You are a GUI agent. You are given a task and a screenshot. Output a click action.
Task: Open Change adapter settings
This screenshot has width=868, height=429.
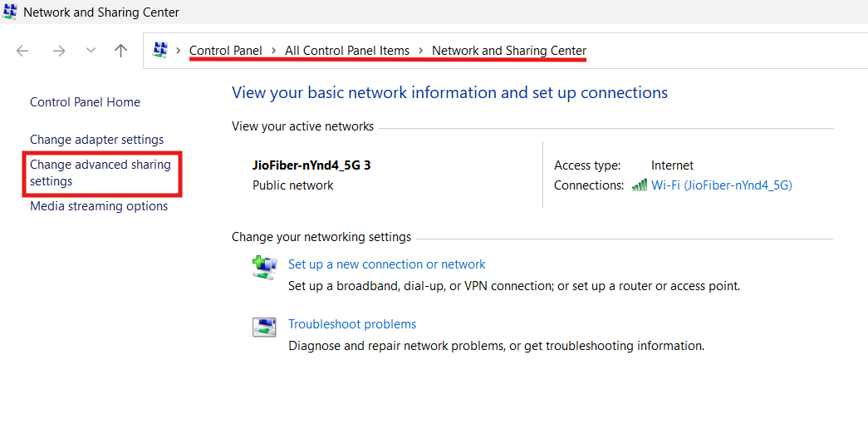(96, 140)
